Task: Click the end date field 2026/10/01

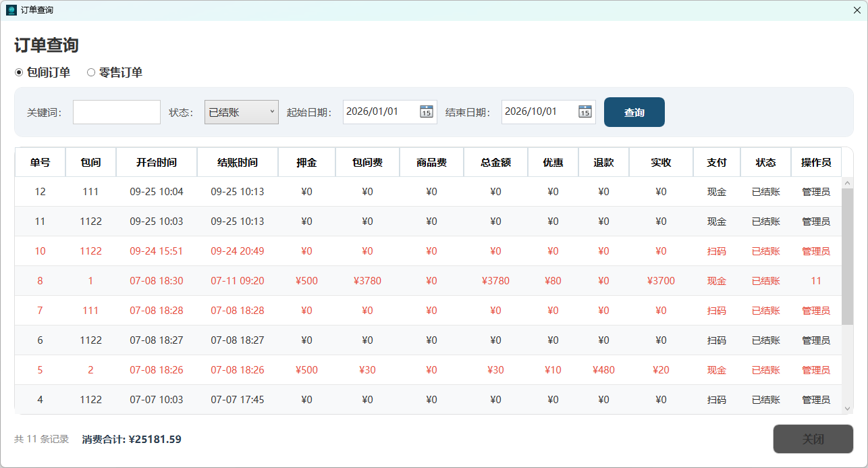Action: pyautogui.click(x=539, y=111)
